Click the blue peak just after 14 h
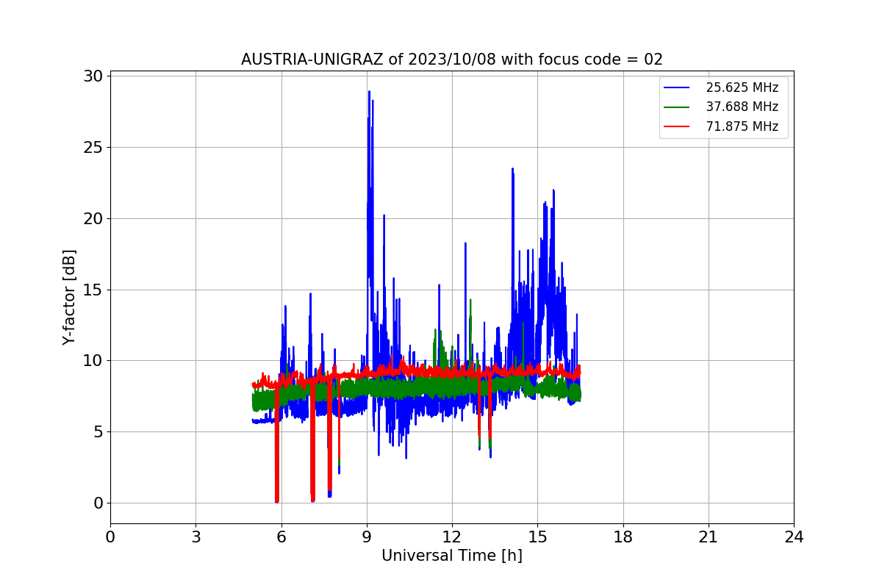 pyautogui.click(x=512, y=170)
